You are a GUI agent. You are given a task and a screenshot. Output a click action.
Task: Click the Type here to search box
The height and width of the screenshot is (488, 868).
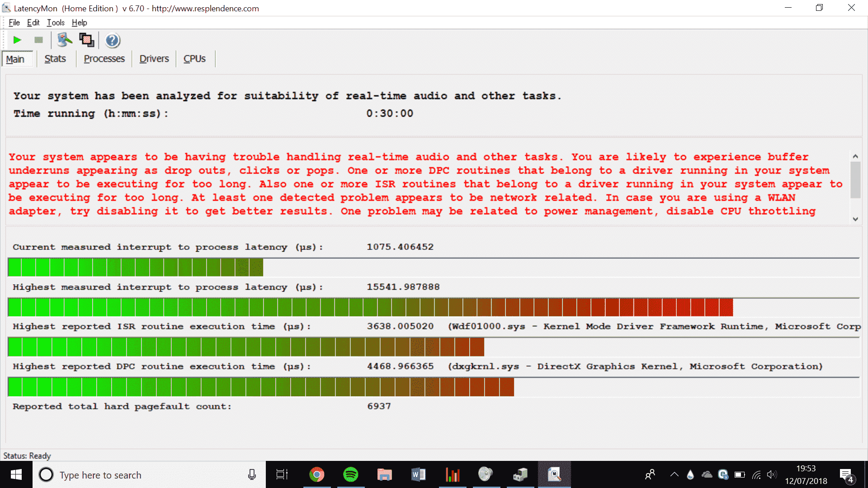(x=149, y=475)
